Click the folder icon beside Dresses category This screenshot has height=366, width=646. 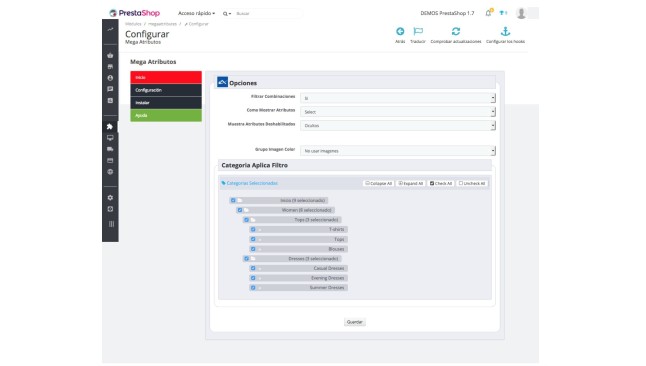253,258
